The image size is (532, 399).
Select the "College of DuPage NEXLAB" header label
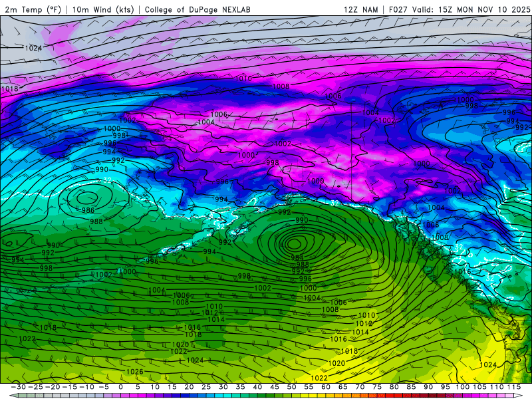coord(198,9)
